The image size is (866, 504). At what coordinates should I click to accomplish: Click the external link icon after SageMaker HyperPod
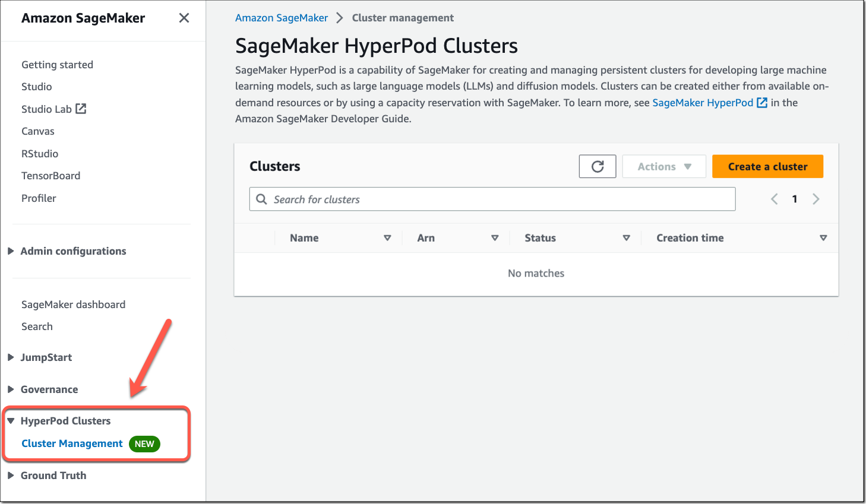coord(762,103)
